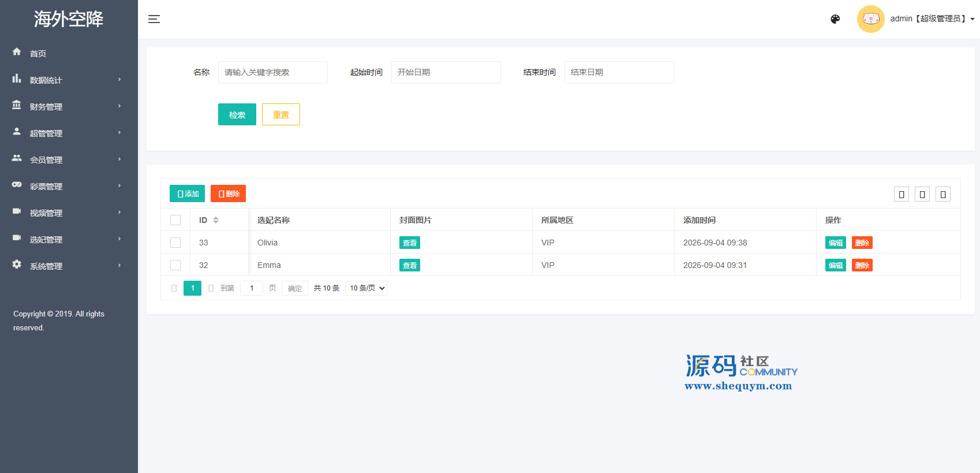Check the row checkbox for ID 33

coord(175,243)
